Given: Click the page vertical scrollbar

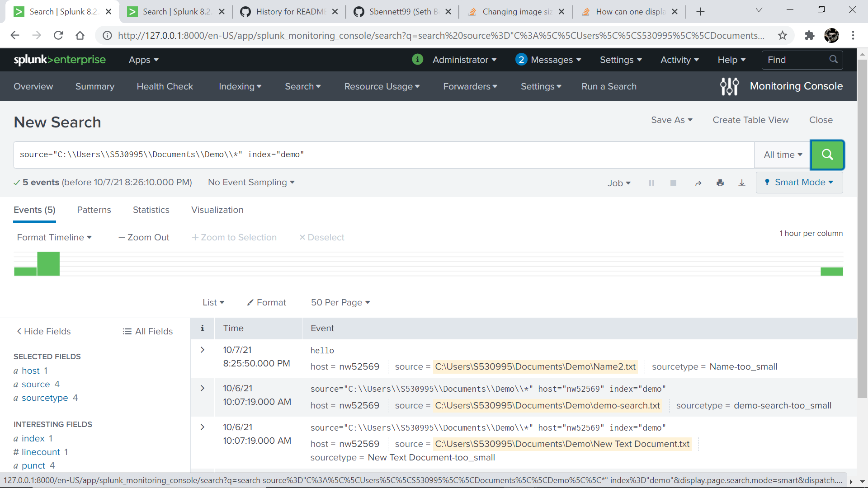Looking at the screenshot, I should [x=862, y=228].
